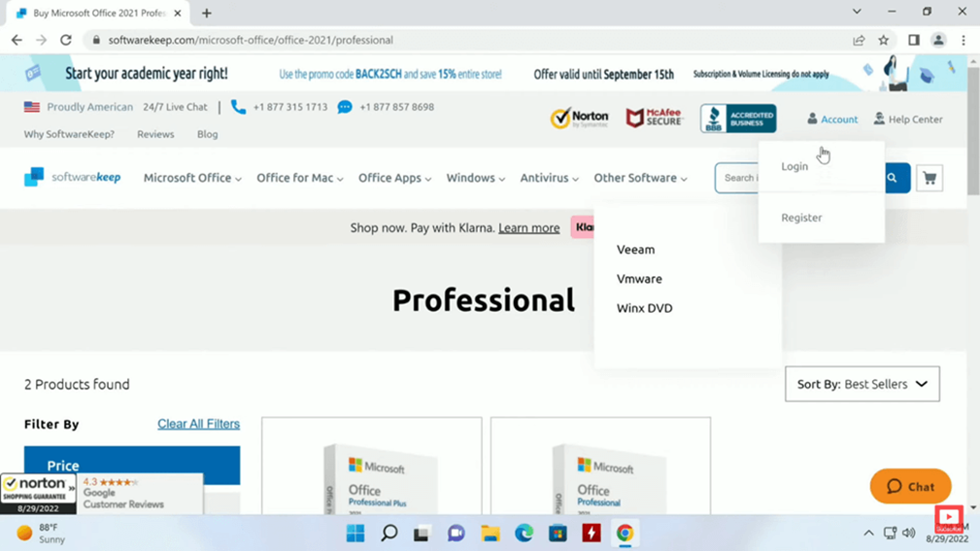This screenshot has height=551, width=980.
Task: Open the 24/7 Live Chat link
Action: 175,107
